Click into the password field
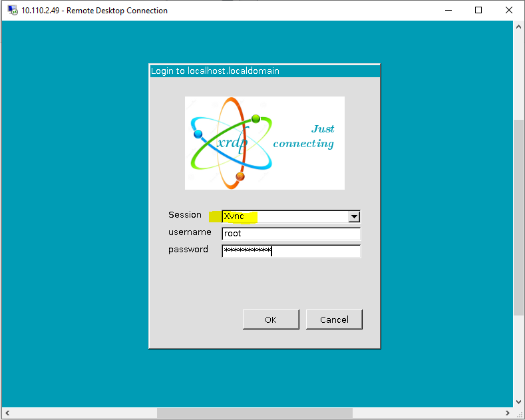 click(x=291, y=251)
